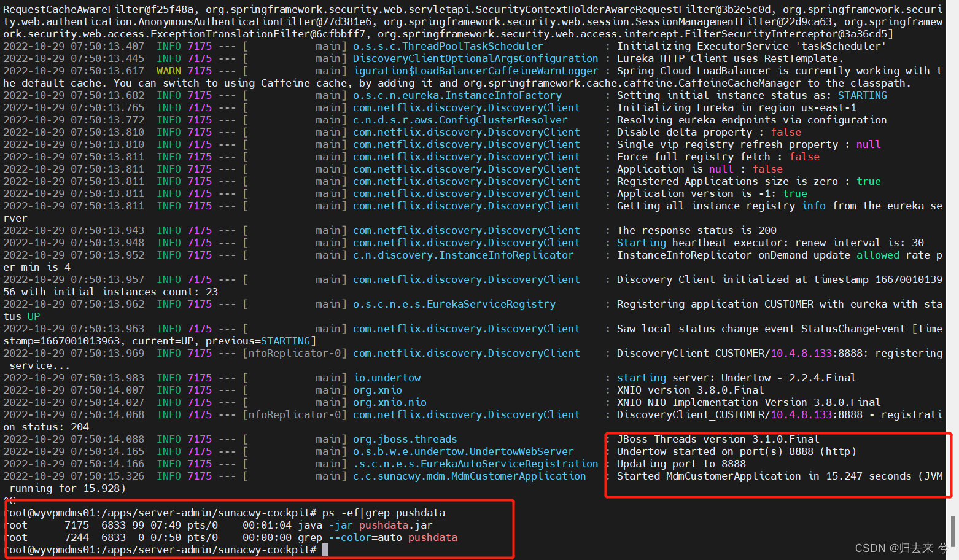Image resolution: width=959 pixels, height=560 pixels.
Task: Click the io.undertow logger name
Action: click(x=387, y=378)
